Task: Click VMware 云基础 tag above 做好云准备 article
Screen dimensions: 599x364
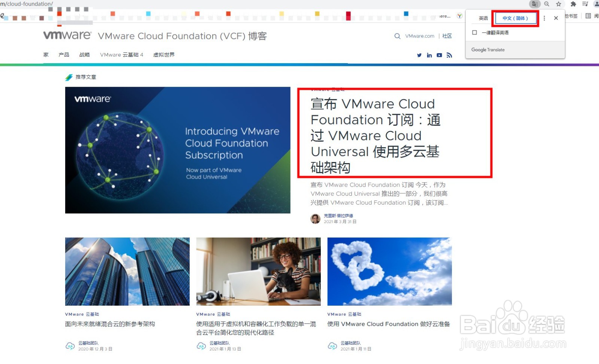Action: pos(344,314)
